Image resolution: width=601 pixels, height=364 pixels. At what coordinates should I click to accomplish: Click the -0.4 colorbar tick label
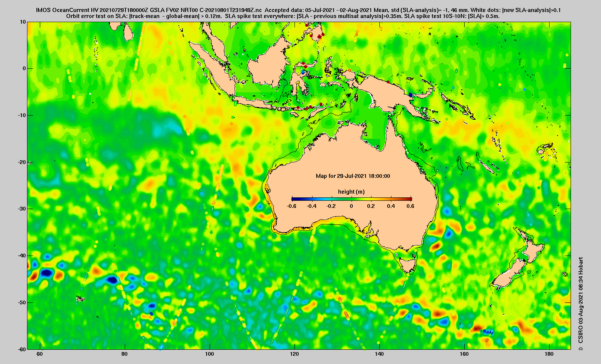(x=311, y=206)
